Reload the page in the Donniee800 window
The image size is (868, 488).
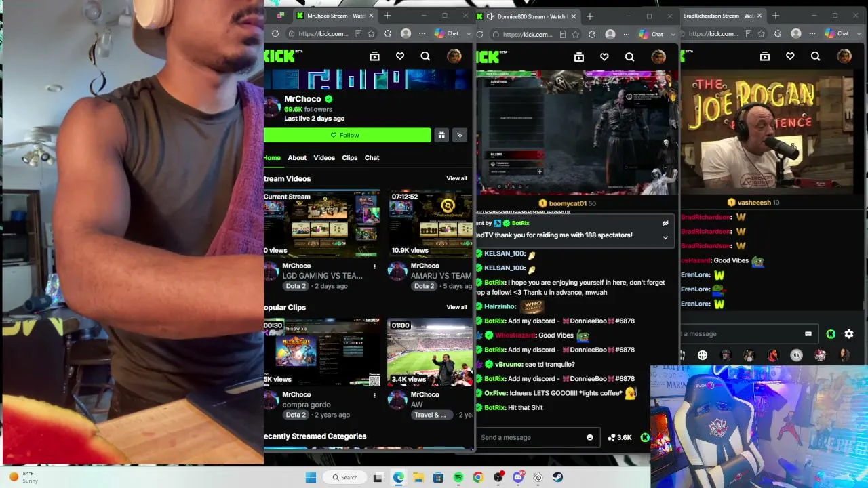480,34
